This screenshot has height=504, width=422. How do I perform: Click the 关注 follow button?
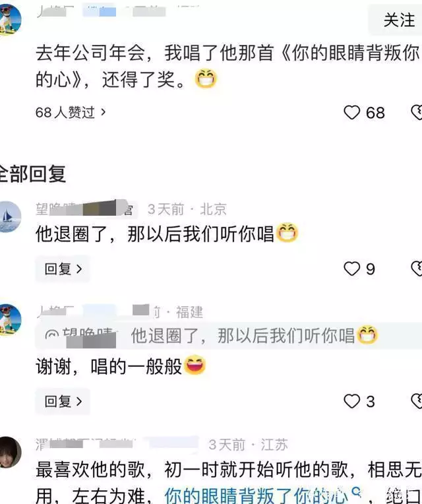point(397,20)
